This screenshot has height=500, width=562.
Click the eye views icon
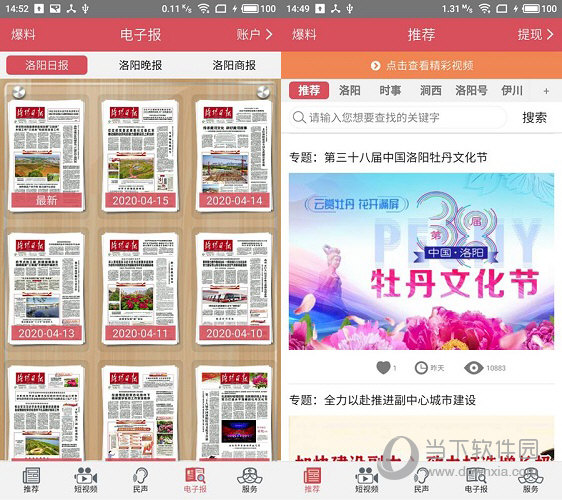coord(474,368)
